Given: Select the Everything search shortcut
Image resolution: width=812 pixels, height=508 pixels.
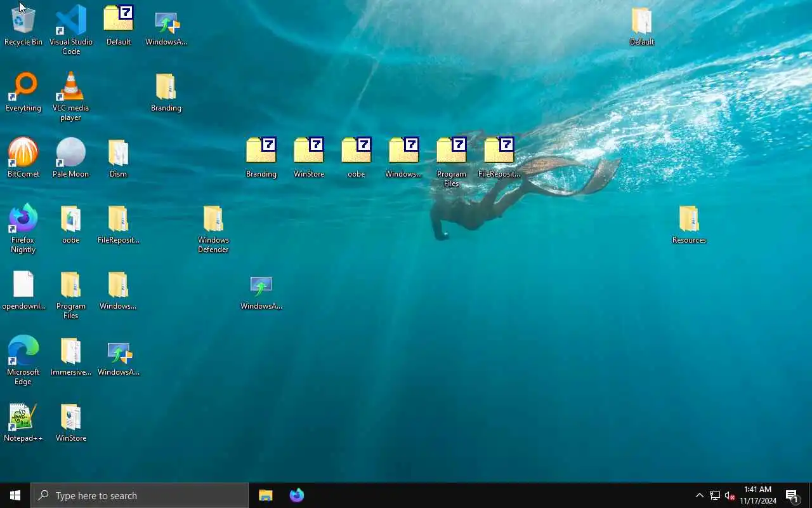Looking at the screenshot, I should [x=23, y=92].
